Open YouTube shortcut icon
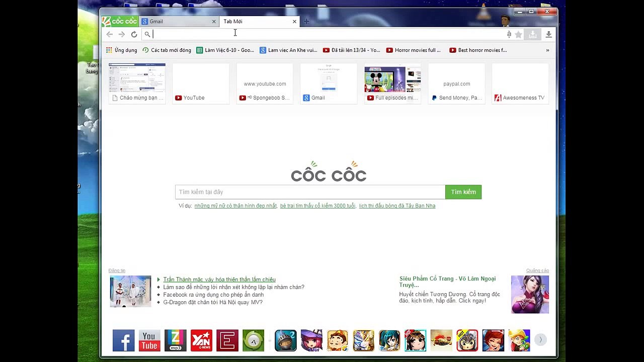644x362 pixels. (x=149, y=340)
